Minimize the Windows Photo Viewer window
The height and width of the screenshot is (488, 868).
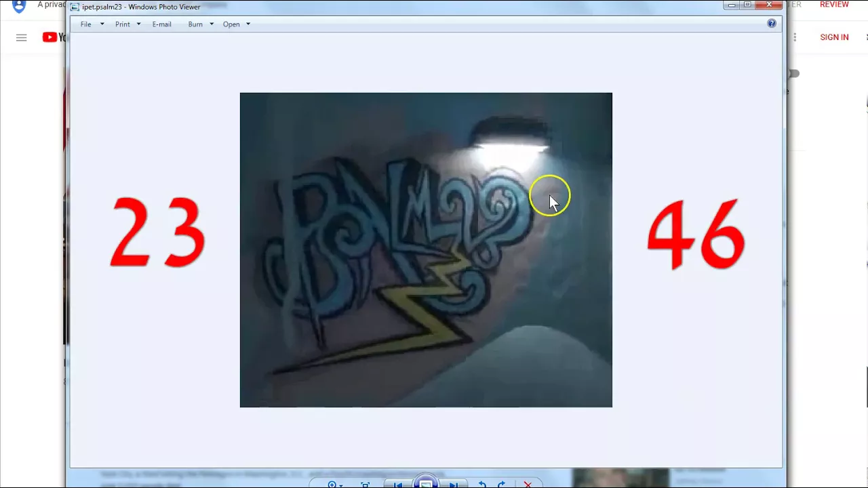[732, 5]
